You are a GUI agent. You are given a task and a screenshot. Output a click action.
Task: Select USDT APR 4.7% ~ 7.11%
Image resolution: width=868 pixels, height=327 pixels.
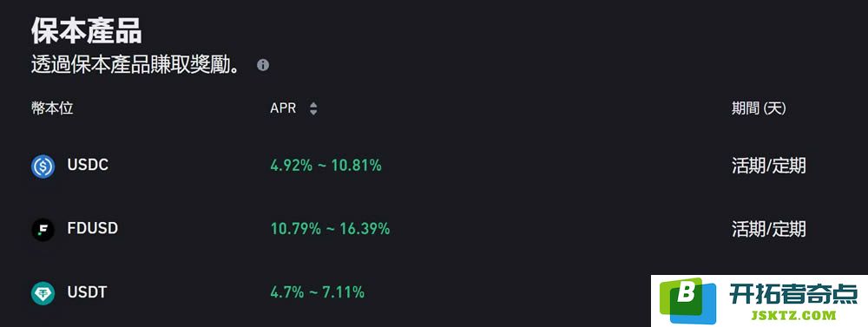317,291
